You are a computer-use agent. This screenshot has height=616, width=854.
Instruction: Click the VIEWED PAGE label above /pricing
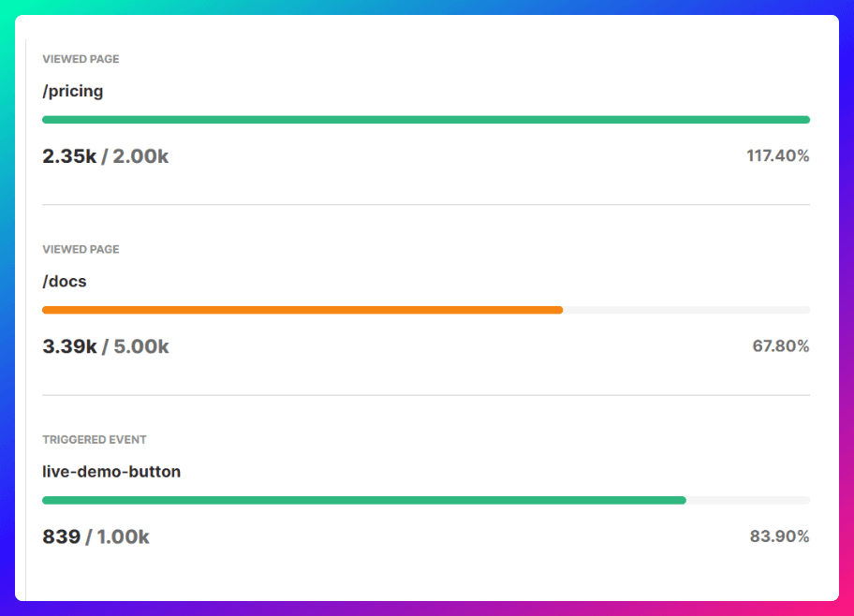pyautogui.click(x=81, y=59)
